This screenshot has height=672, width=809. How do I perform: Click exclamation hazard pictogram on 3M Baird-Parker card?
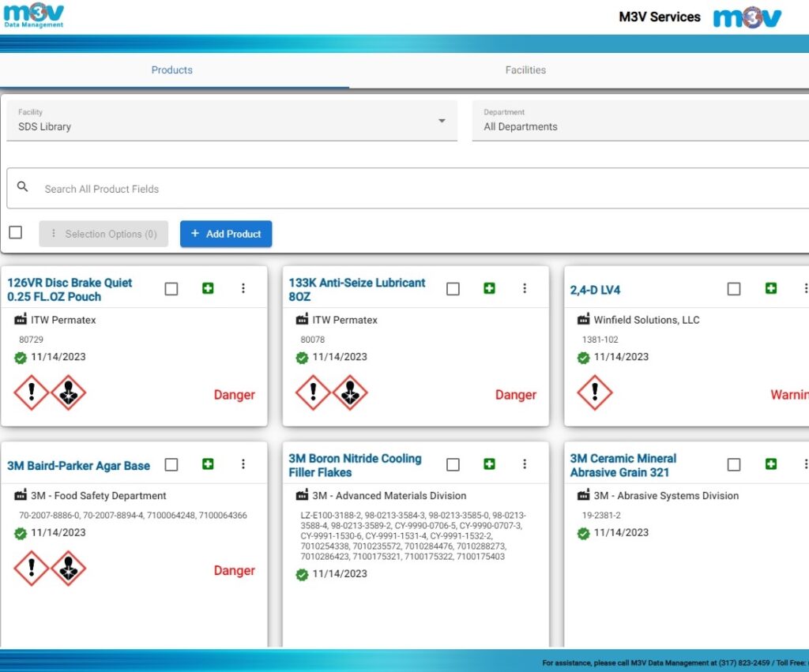(32, 569)
